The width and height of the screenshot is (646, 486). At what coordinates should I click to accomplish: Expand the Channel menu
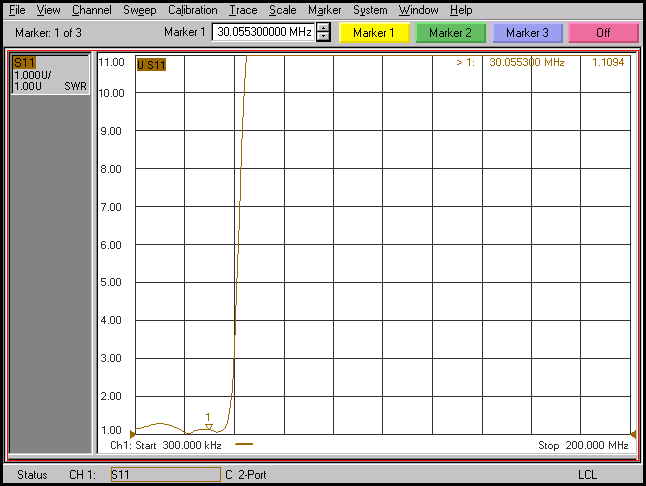pos(92,10)
